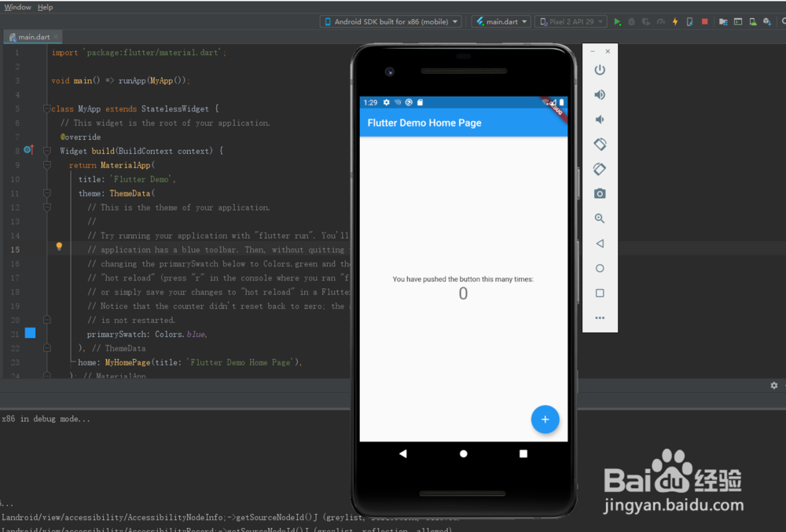Click the Attach debugger to Android process icon

click(x=690, y=21)
